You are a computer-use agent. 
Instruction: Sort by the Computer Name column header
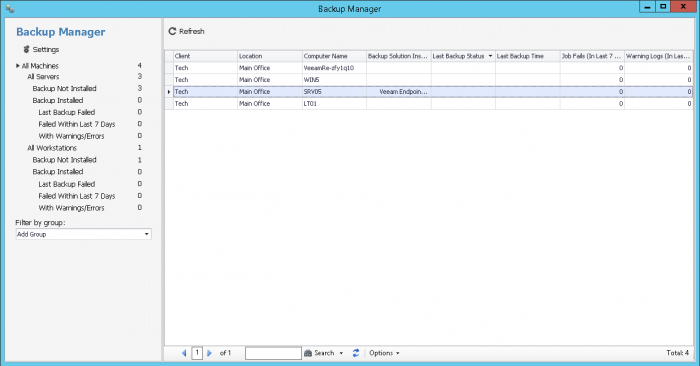click(334, 56)
